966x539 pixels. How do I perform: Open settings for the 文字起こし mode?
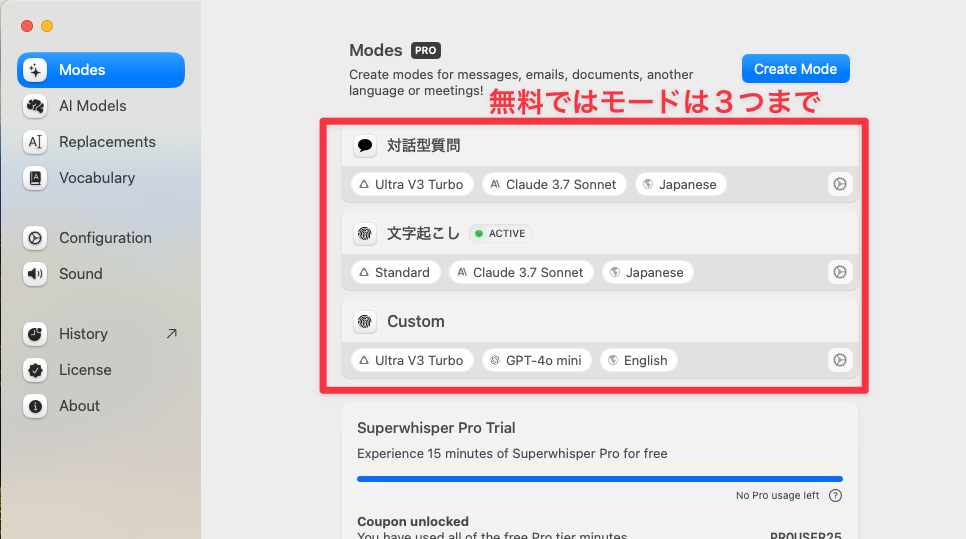tap(840, 272)
